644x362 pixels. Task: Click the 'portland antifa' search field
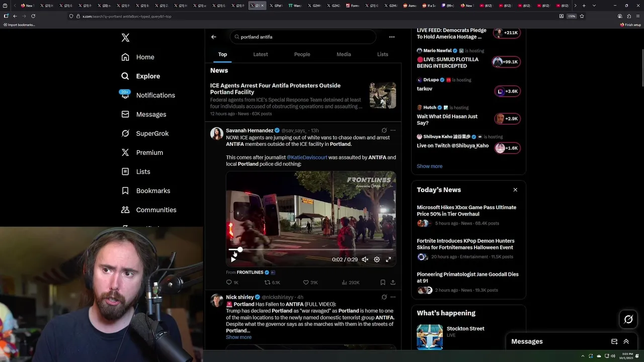(x=303, y=37)
